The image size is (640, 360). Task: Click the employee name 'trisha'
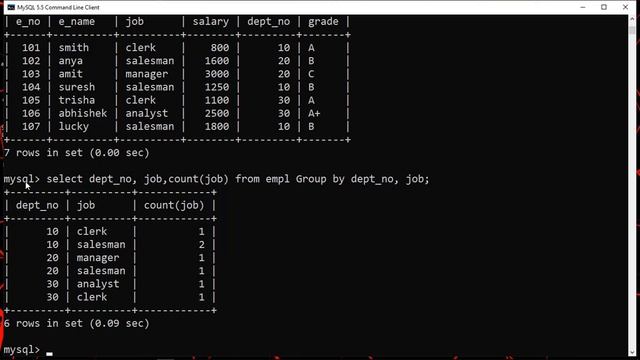point(76,100)
